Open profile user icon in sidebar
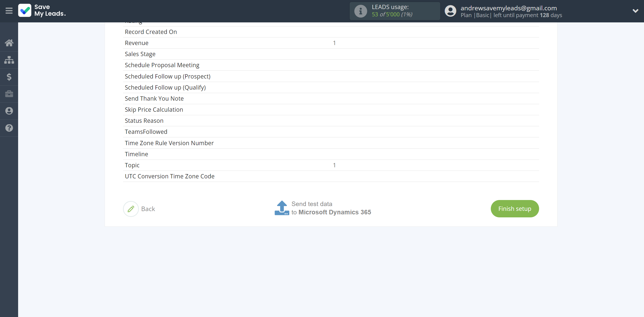 coord(9,111)
